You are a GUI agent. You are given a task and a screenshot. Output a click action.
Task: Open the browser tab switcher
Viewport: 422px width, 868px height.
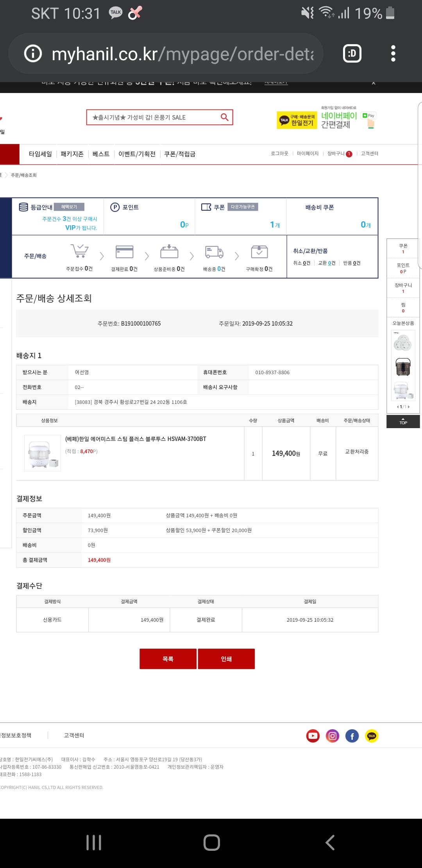pyautogui.click(x=352, y=54)
